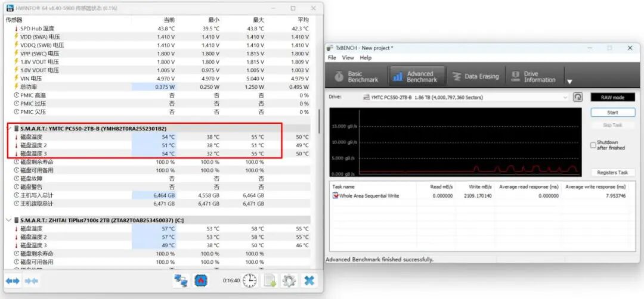This screenshot has width=644, height=299.
Task: Switch to the Data Erasing tab
Action: (x=475, y=77)
